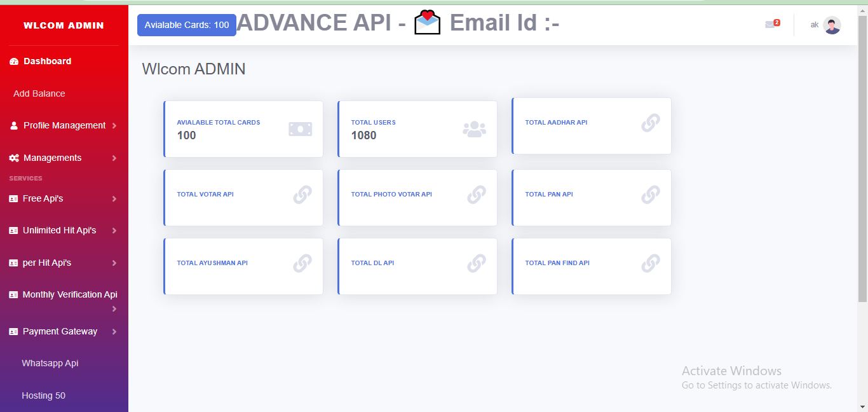This screenshot has width=868, height=412.
Task: Open the user avatar profile picture
Action: point(832,25)
